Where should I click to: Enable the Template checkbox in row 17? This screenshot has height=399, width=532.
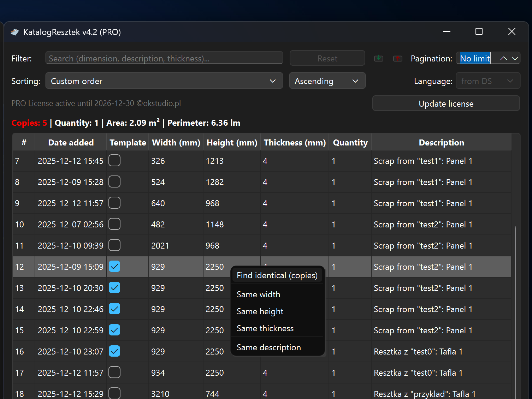point(114,373)
